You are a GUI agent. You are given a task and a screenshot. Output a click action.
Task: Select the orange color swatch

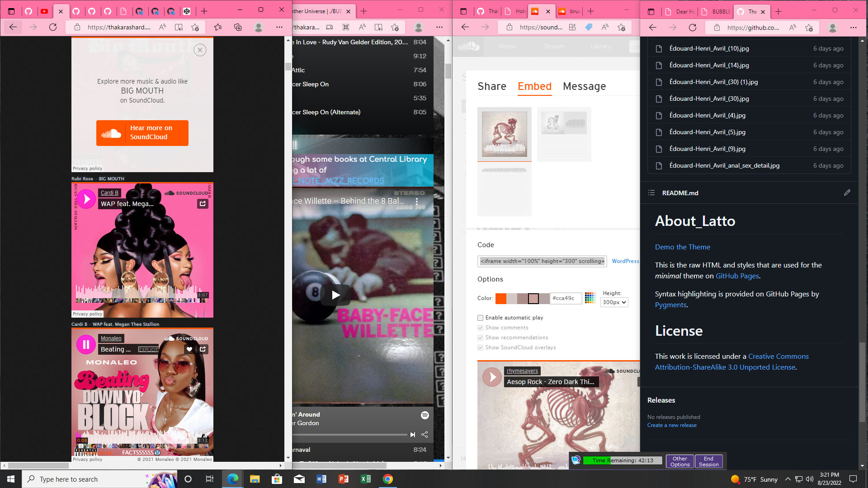click(x=500, y=298)
